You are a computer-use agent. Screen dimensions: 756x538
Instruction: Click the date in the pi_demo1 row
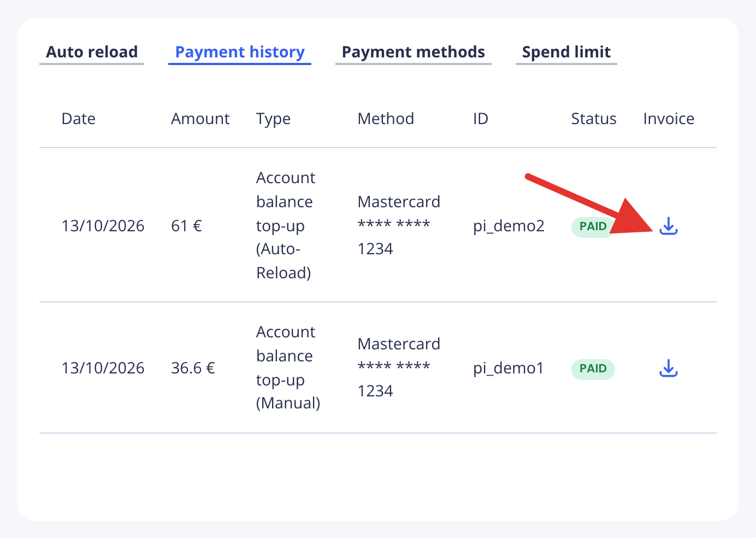(103, 368)
